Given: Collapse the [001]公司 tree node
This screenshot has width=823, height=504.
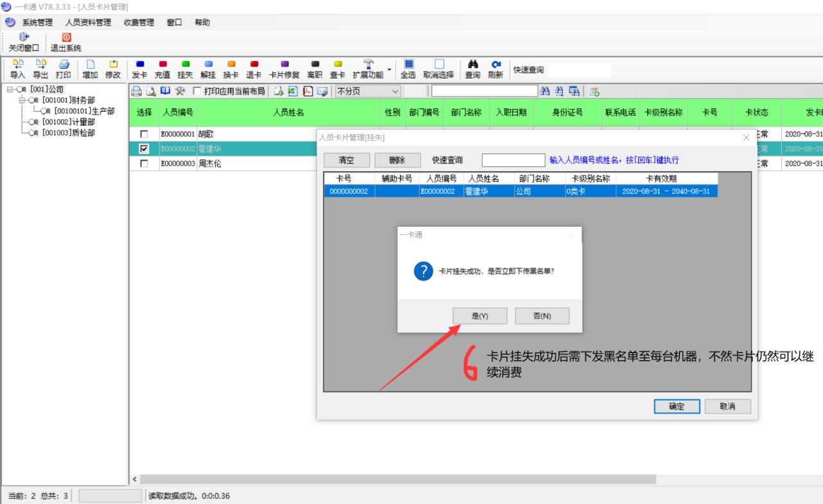Looking at the screenshot, I should tap(10, 89).
